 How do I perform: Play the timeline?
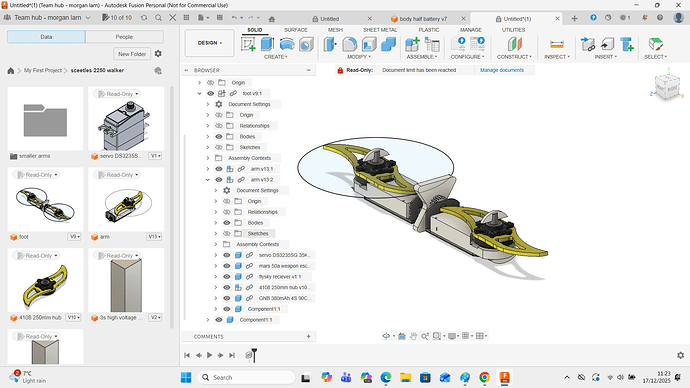point(209,355)
